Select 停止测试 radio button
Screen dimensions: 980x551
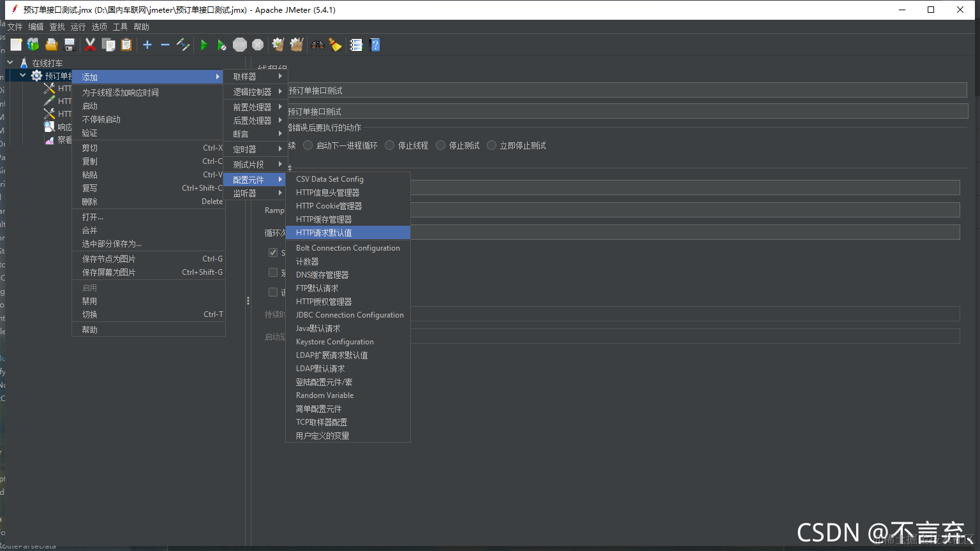click(441, 145)
